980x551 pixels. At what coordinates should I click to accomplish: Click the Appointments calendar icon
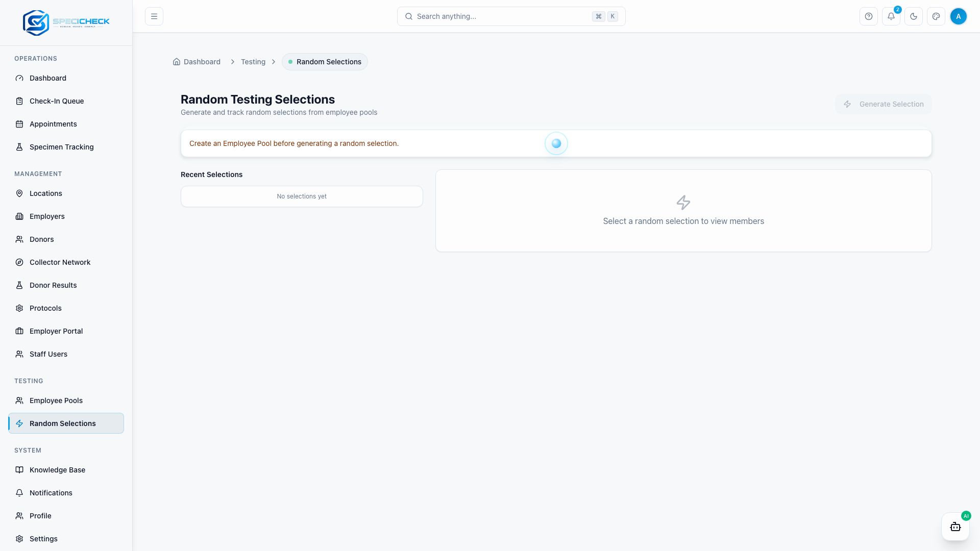click(19, 124)
